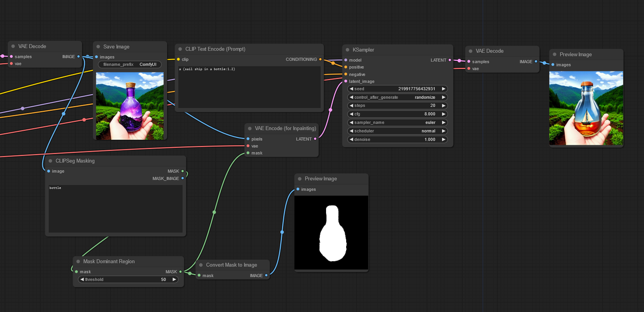Click the MASK_IMAGE output port on CLIPSeg Masking
This screenshot has height=312, width=644.
(x=183, y=178)
